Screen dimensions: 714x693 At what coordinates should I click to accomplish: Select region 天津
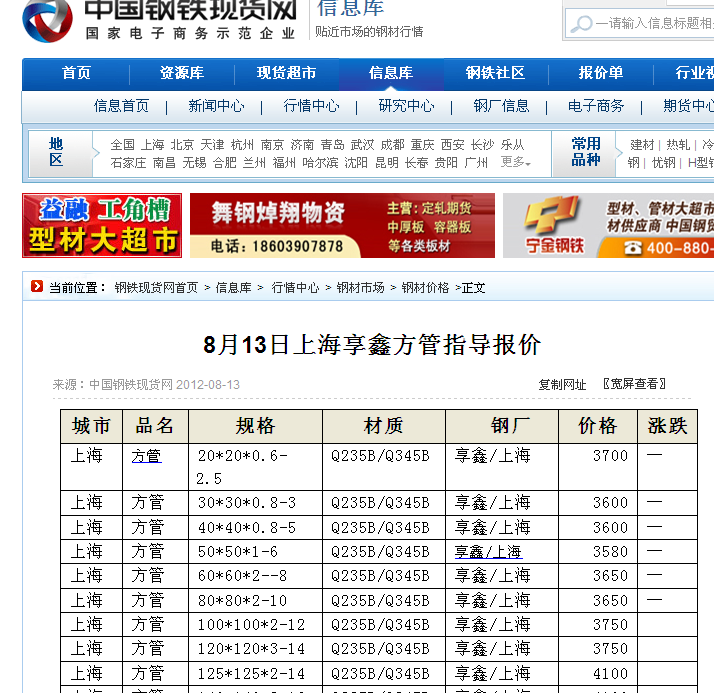(212, 145)
